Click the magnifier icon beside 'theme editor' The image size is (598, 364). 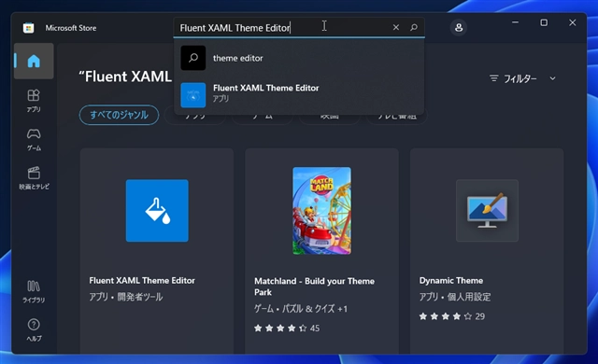(193, 58)
